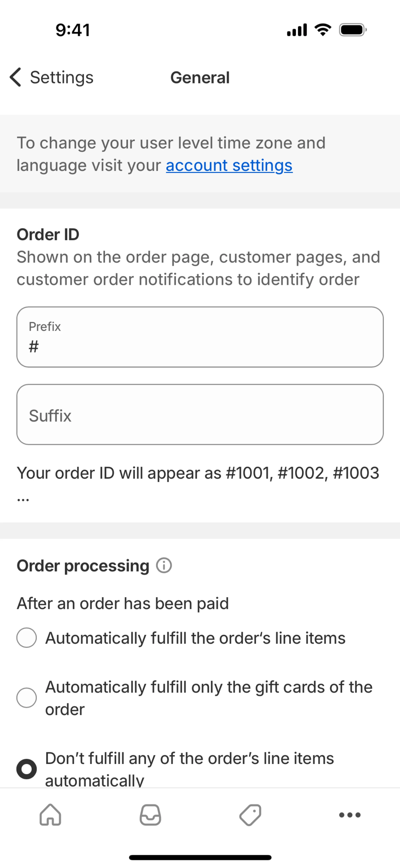Go back to Settings
The image size is (400, 868).
[61, 77]
